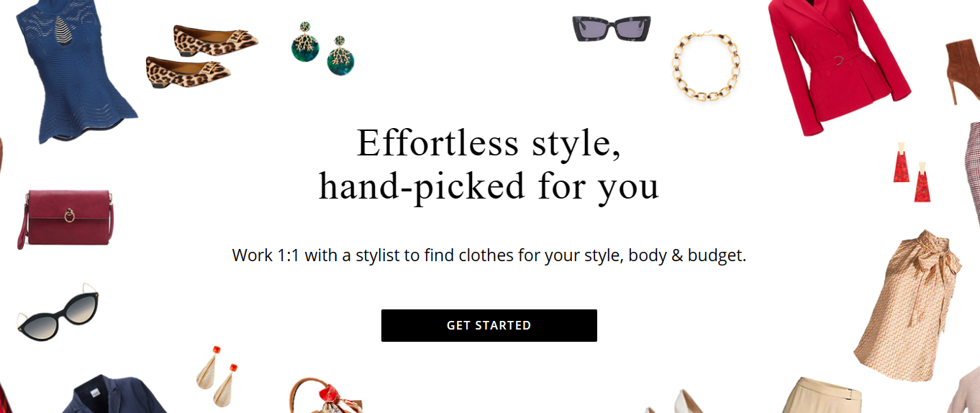Click the red rectangular drop earrings
The height and width of the screenshot is (413, 980).
(x=911, y=172)
